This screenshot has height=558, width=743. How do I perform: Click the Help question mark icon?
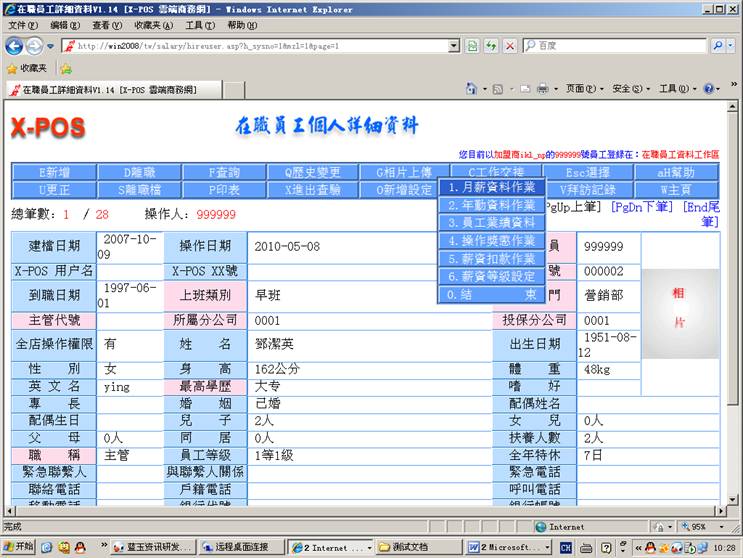tap(707, 89)
